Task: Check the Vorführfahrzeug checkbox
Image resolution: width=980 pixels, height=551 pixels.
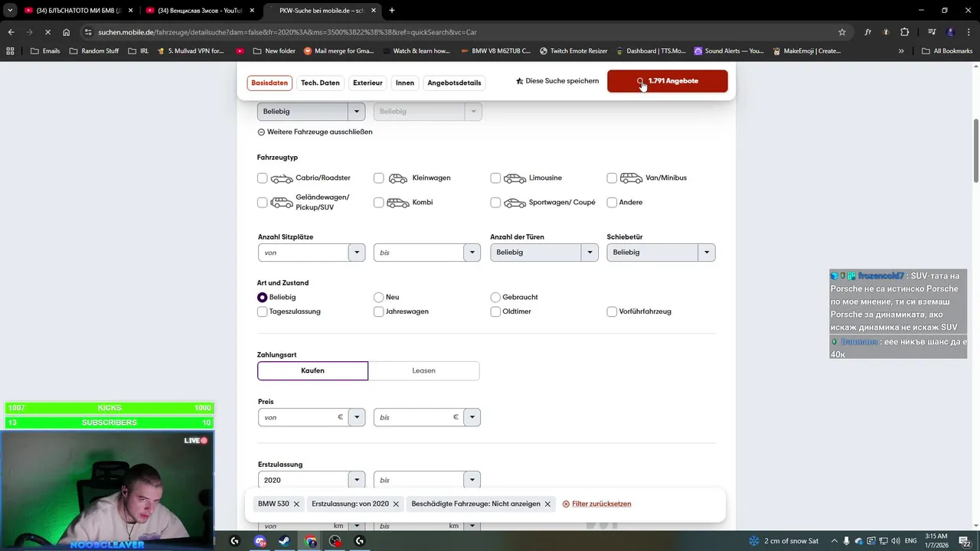Action: 612,311
